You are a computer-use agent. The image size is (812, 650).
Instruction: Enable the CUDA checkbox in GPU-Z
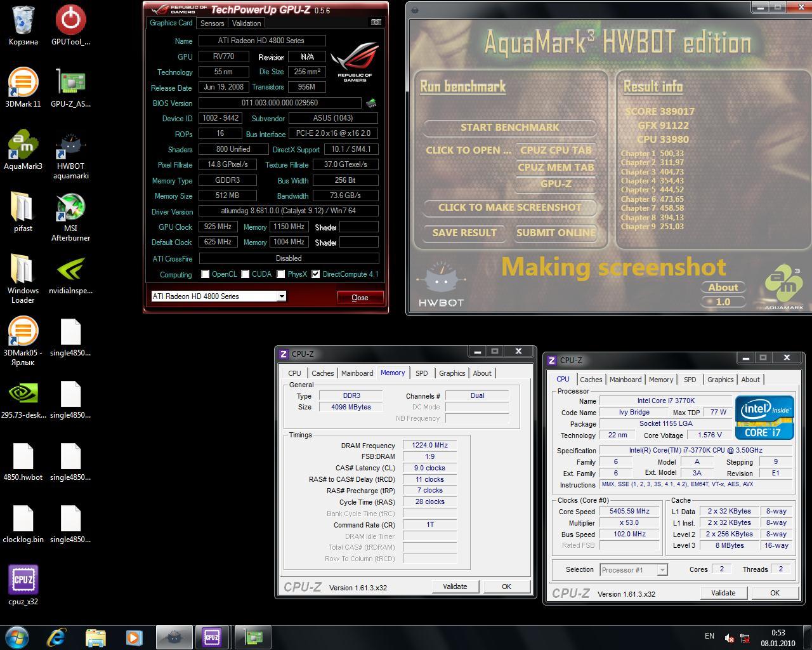pos(245,274)
